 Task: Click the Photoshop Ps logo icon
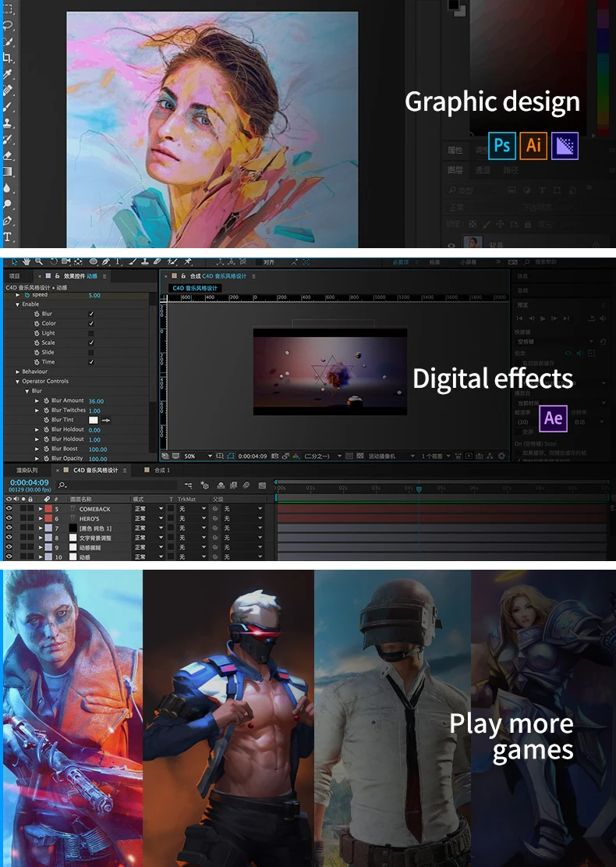(502, 145)
